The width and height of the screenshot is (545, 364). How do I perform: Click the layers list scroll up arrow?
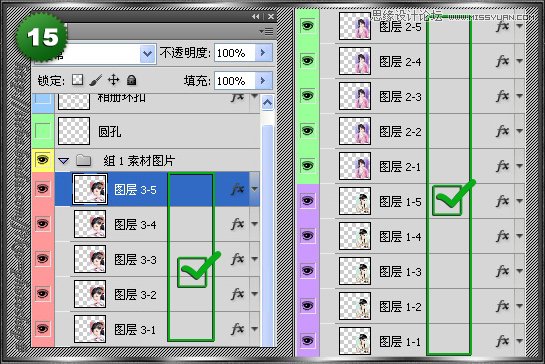pos(267,103)
